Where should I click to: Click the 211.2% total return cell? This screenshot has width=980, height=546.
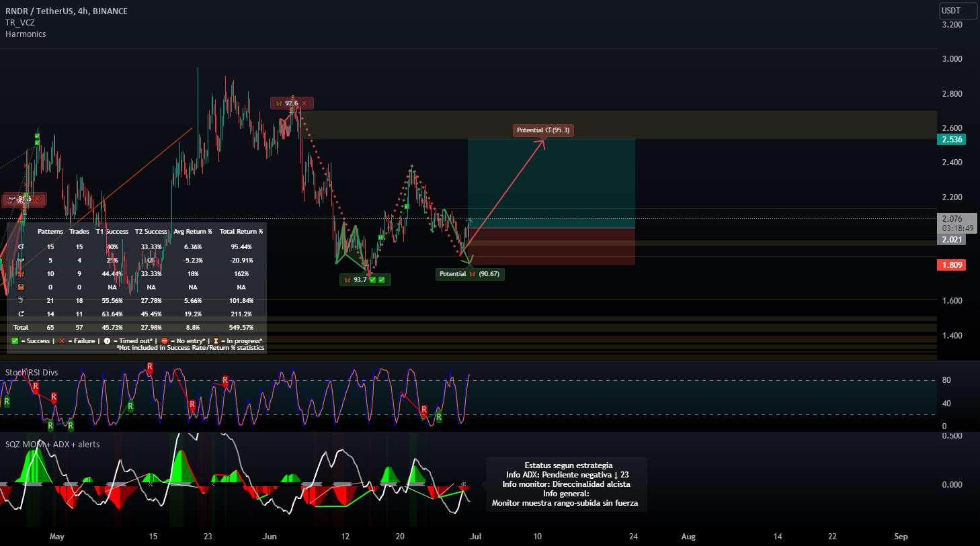[x=241, y=314]
